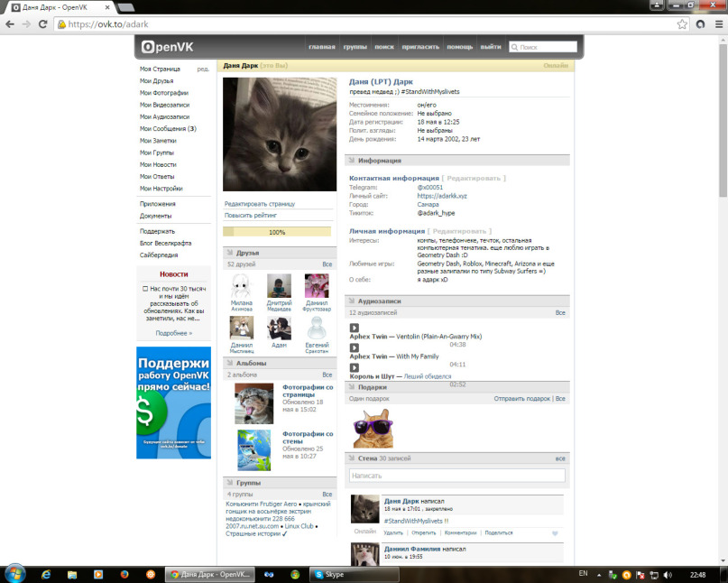Open помощь in the top navigation
Image resolution: width=728 pixels, height=583 pixels.
click(x=460, y=47)
